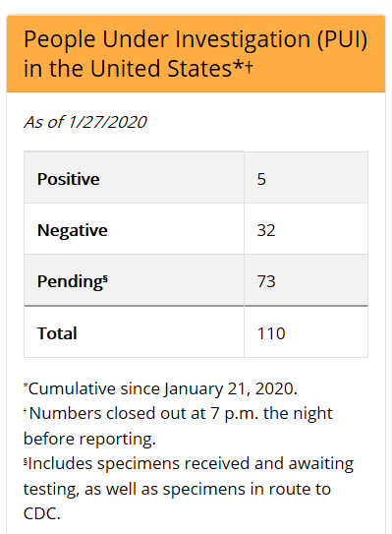Image resolution: width=392 pixels, height=534 pixels.
Task: Click the Pending row label
Action: [x=71, y=281]
